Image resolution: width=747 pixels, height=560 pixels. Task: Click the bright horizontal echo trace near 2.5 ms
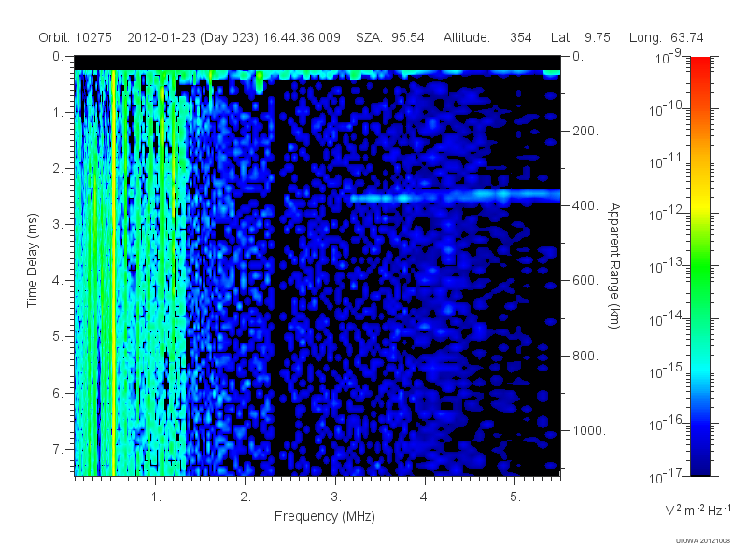[x=456, y=197]
